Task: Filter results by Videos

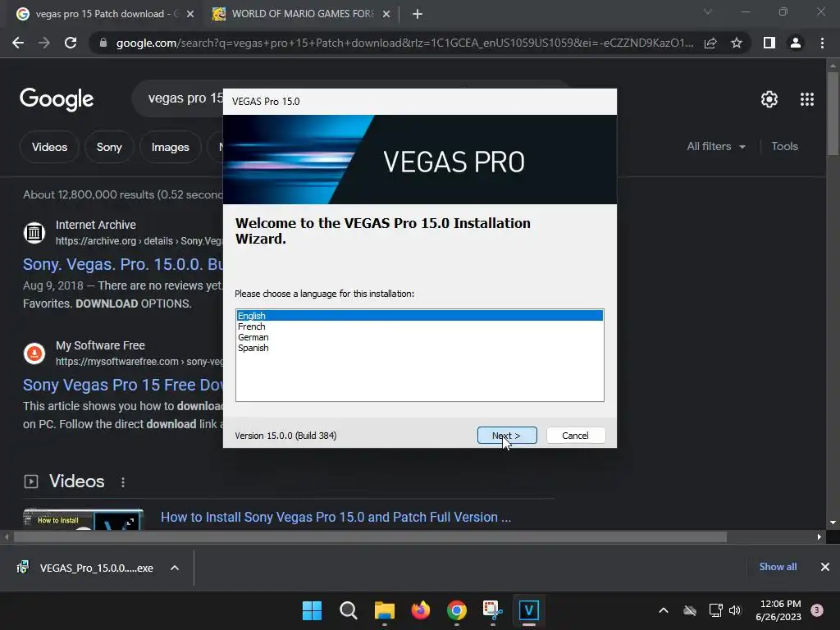Action: 49,147
